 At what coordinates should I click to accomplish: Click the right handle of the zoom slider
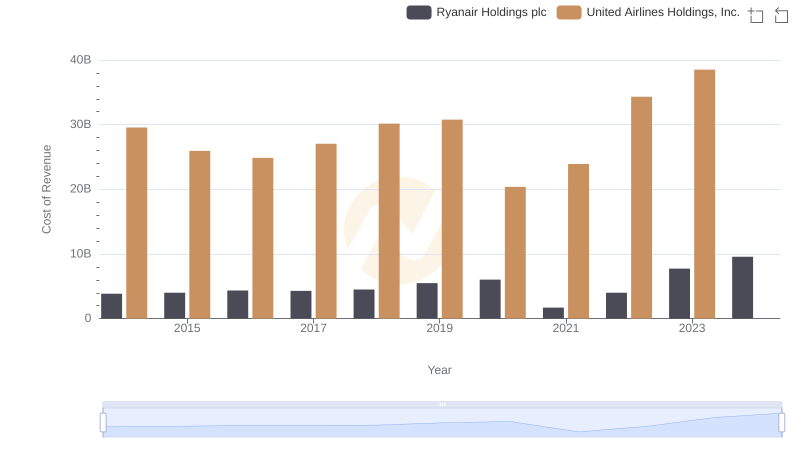click(782, 423)
